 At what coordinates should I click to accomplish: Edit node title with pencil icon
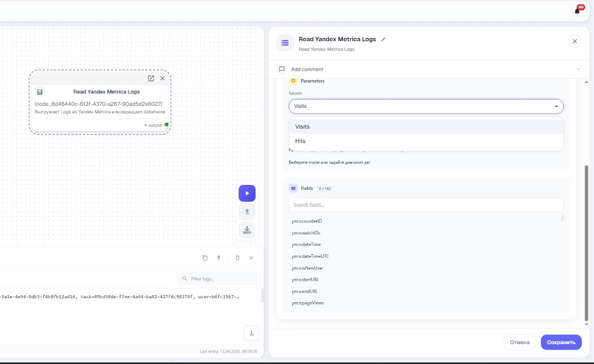[x=383, y=40]
